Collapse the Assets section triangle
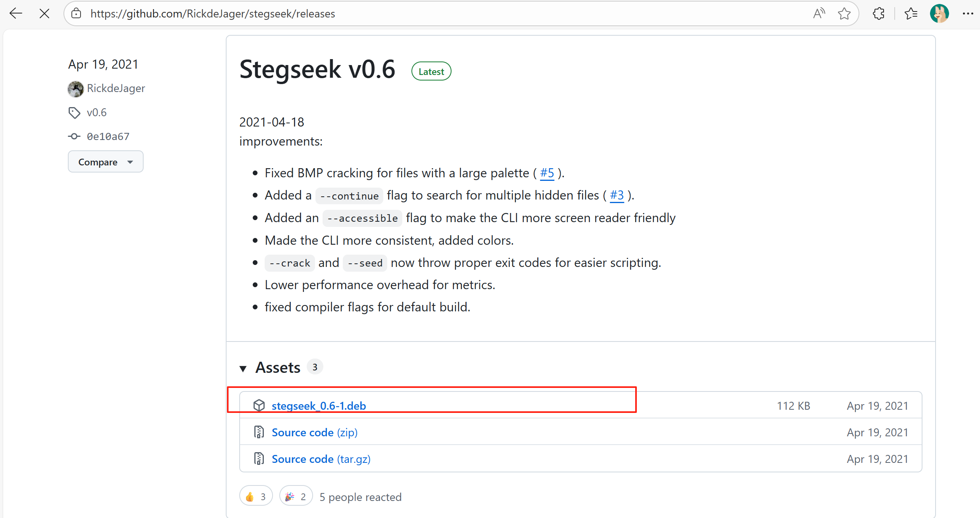 point(243,368)
